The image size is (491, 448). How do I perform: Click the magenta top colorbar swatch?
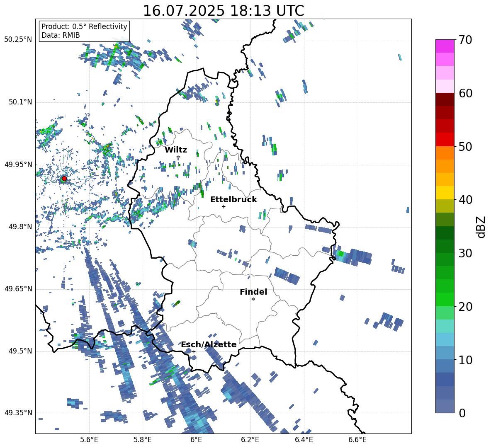coord(445,46)
